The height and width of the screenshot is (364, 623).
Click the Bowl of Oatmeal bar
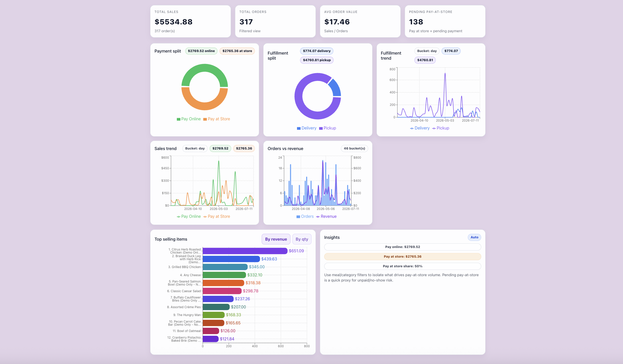coord(211,331)
